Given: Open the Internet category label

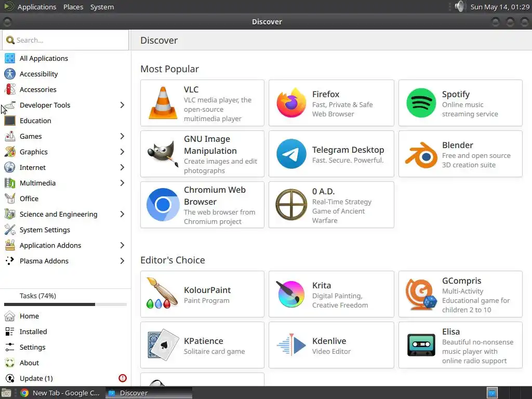Looking at the screenshot, I should 33,168.
